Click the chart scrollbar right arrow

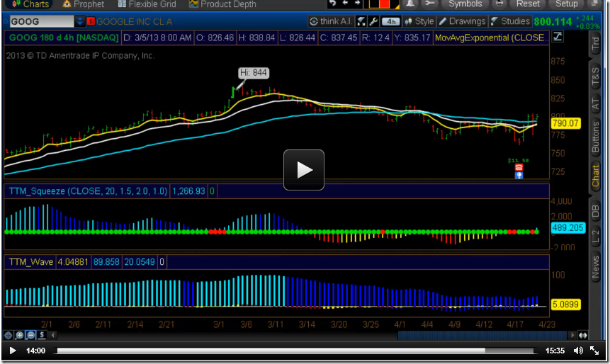(572, 335)
